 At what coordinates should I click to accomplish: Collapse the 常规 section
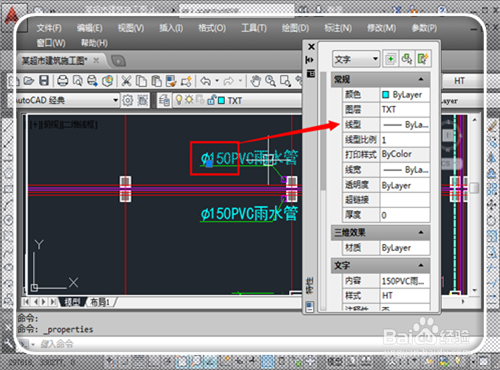pyautogui.click(x=421, y=79)
